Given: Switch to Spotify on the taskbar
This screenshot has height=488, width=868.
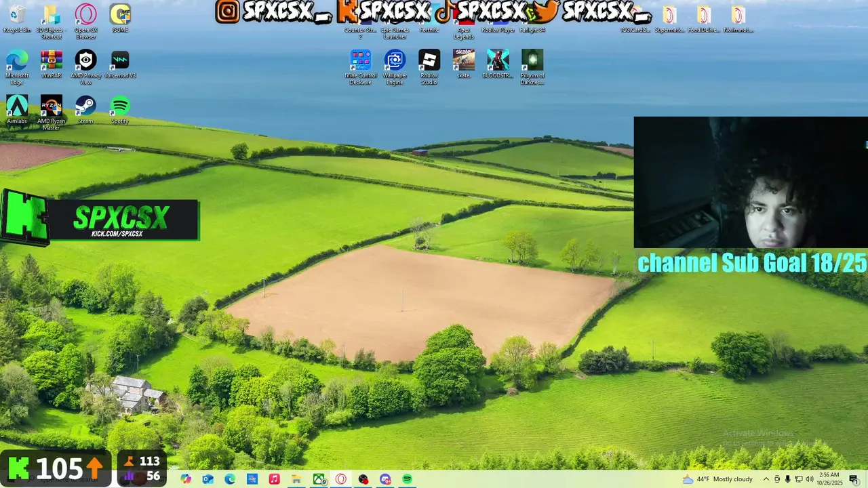Looking at the screenshot, I should coord(407,479).
